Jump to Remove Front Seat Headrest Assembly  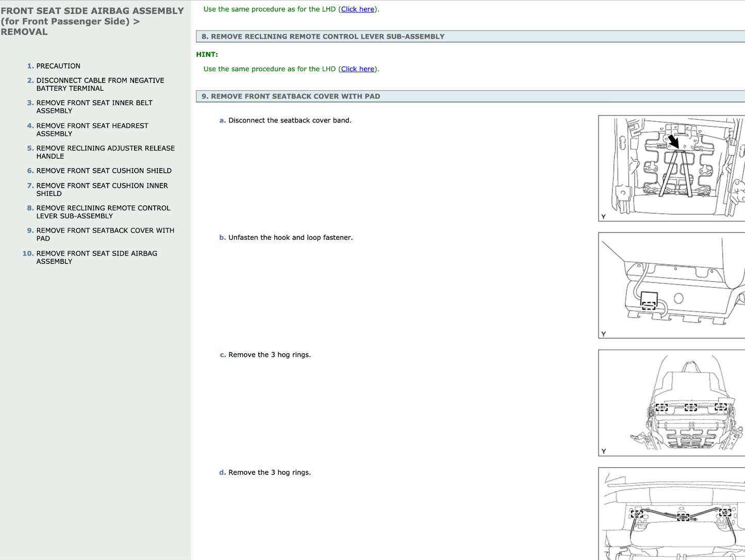tap(92, 129)
